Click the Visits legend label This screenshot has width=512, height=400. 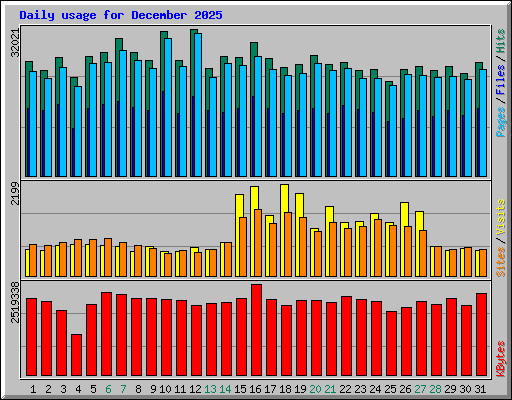501,217
